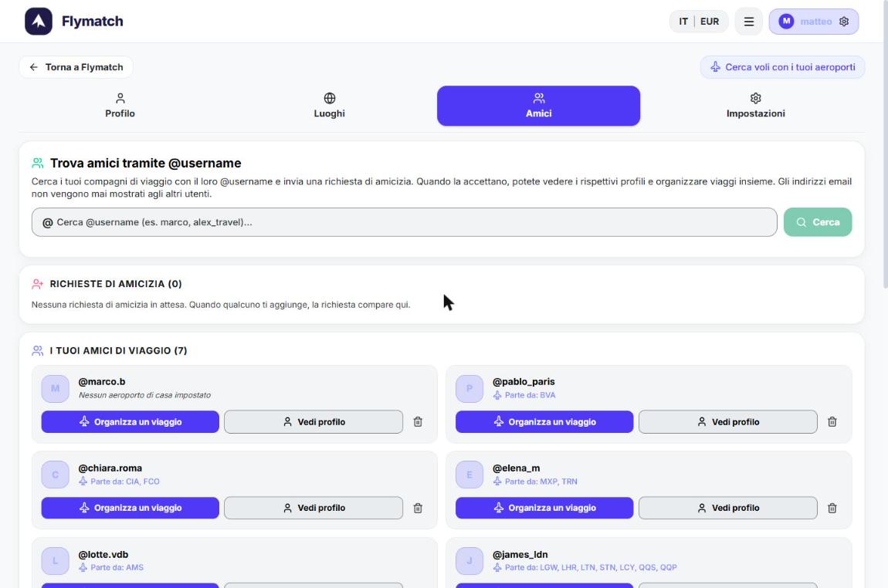Organizza un viaggio with @chiara.roma
Viewport: 888px width, 588px height.
click(130, 508)
